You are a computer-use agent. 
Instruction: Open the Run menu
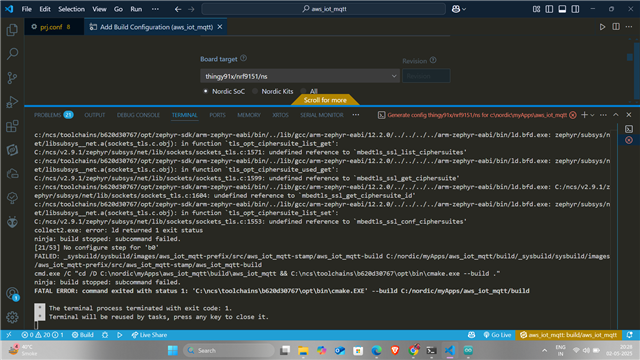tap(136, 9)
